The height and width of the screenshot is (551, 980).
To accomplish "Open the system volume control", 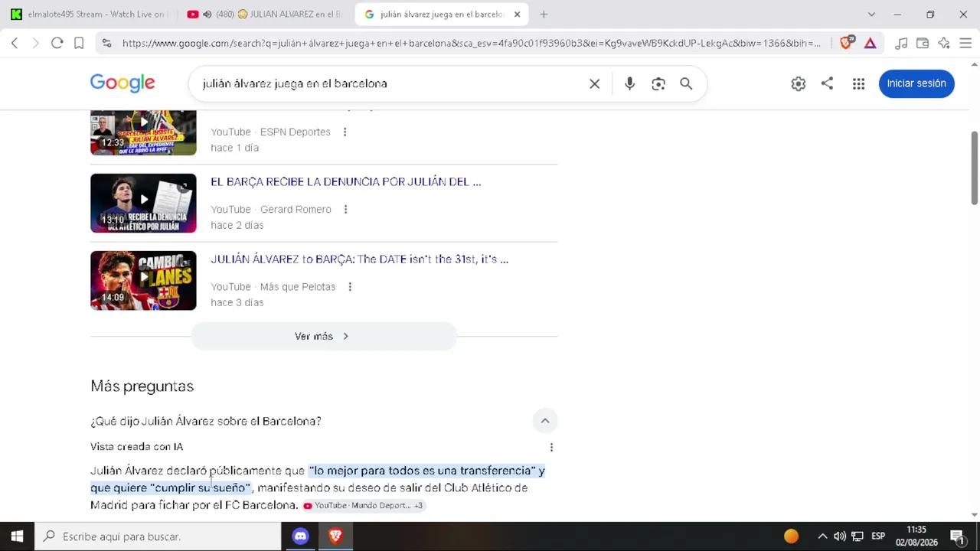I will [x=840, y=536].
